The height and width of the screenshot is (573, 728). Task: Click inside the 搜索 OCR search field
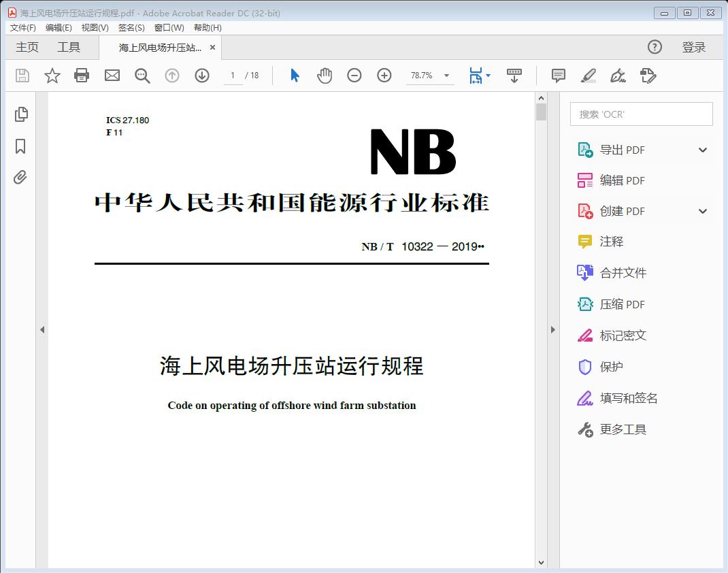tap(640, 114)
